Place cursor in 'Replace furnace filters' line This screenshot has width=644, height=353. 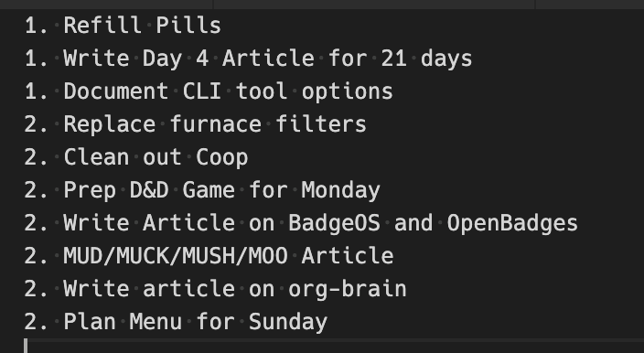coord(195,124)
